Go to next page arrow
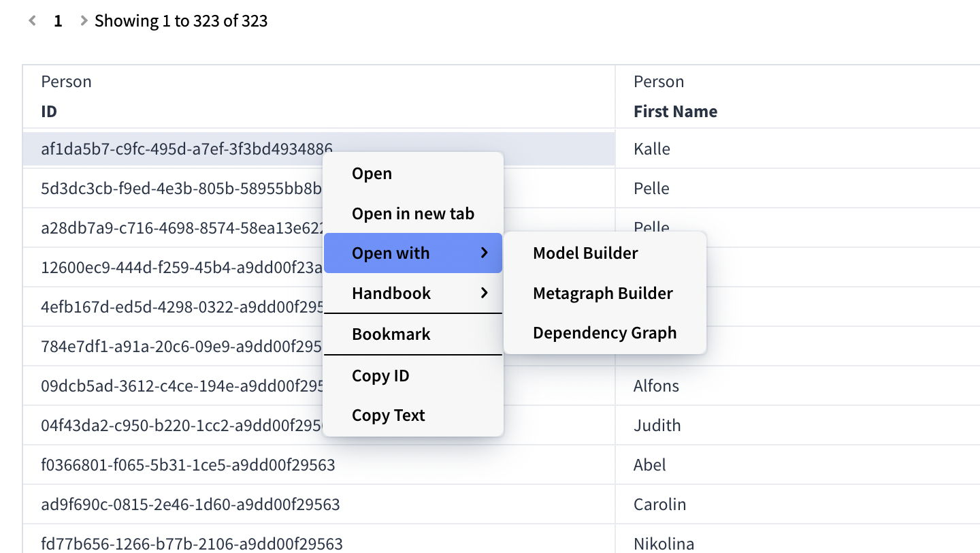The image size is (980, 553). point(84,21)
